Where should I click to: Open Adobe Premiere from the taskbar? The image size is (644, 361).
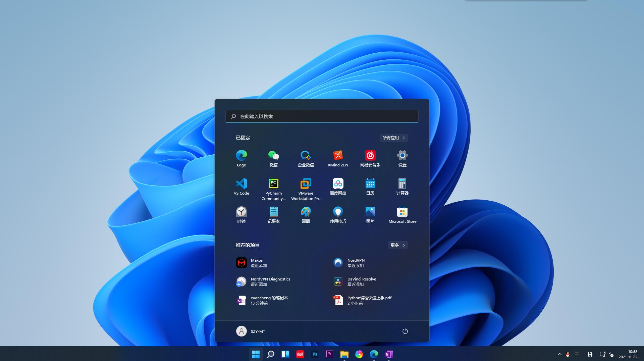pyautogui.click(x=329, y=354)
